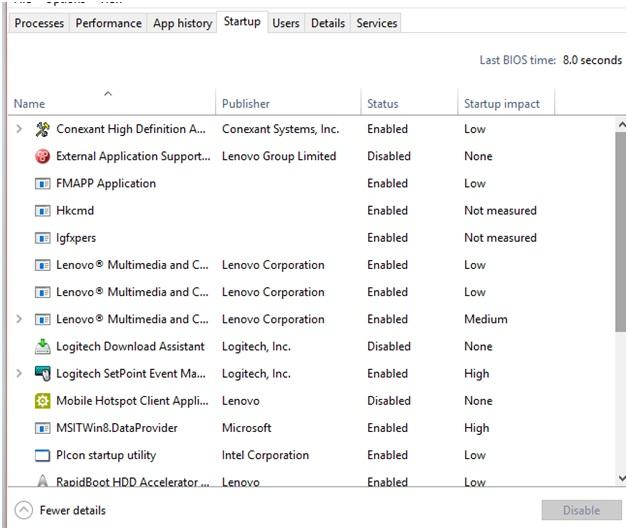
Task: Click the Logitech SetPoint Event Manager icon
Action: tap(42, 374)
